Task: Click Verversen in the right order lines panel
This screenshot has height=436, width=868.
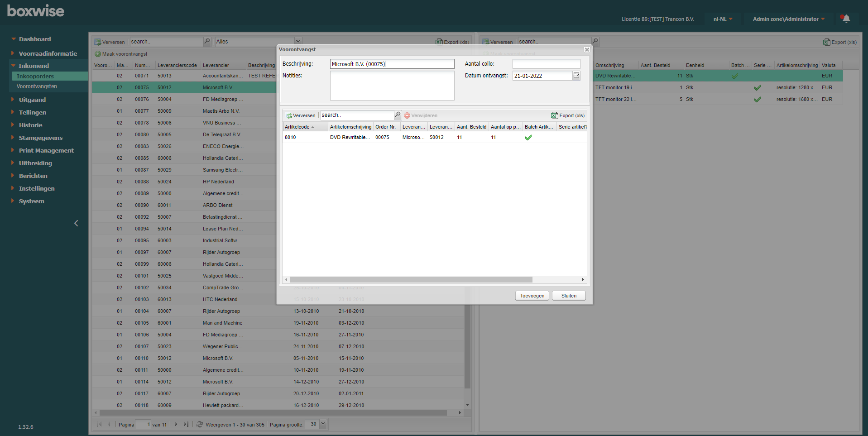Action: coord(498,42)
